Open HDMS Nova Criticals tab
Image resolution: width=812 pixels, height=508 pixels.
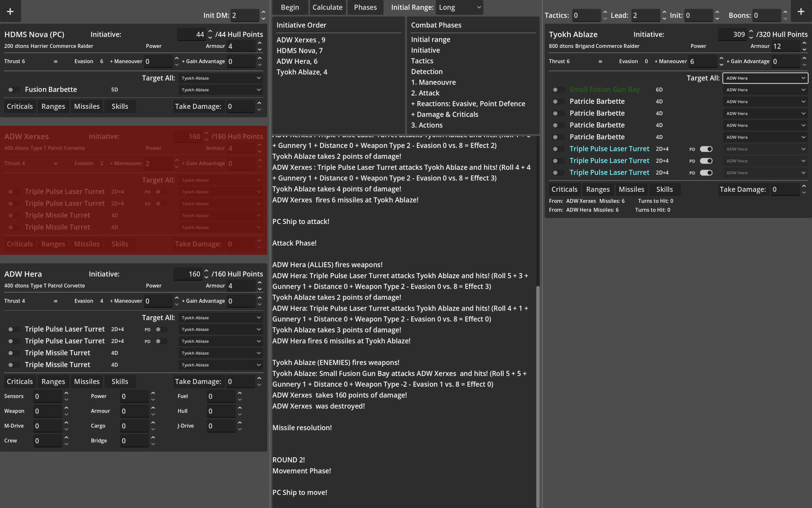point(20,106)
